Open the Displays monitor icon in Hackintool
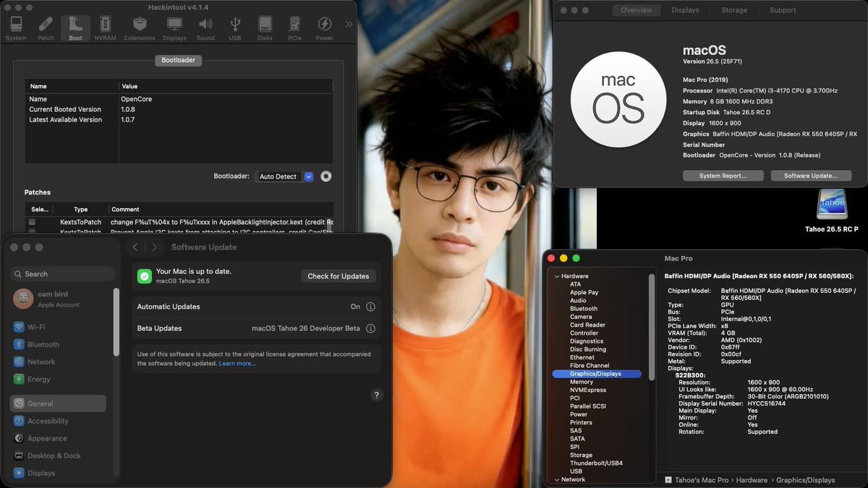The width and height of the screenshot is (868, 488). 174,28
